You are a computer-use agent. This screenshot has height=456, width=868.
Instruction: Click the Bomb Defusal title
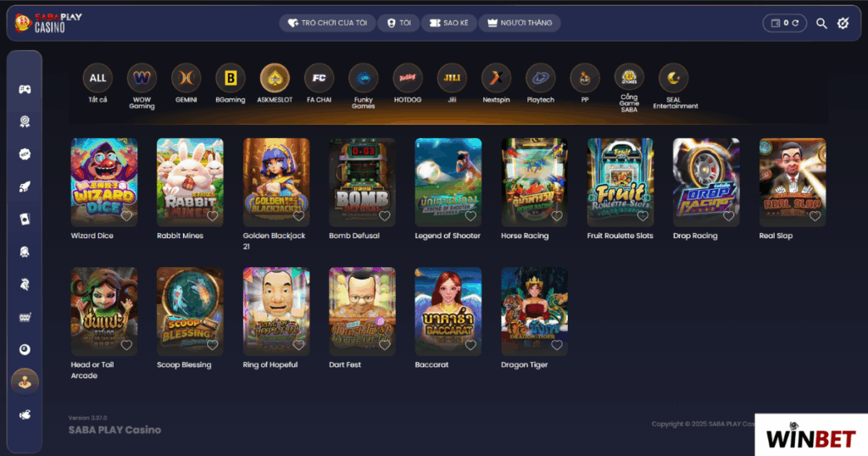pyautogui.click(x=354, y=236)
